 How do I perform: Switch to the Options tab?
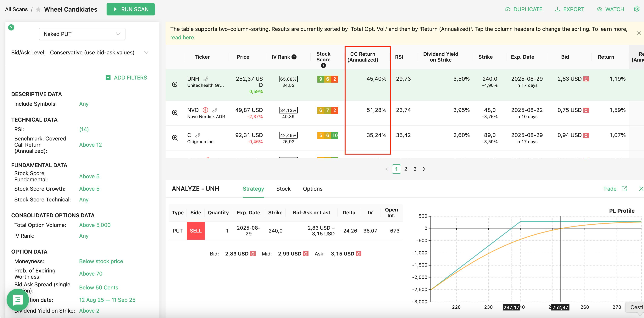[313, 189]
